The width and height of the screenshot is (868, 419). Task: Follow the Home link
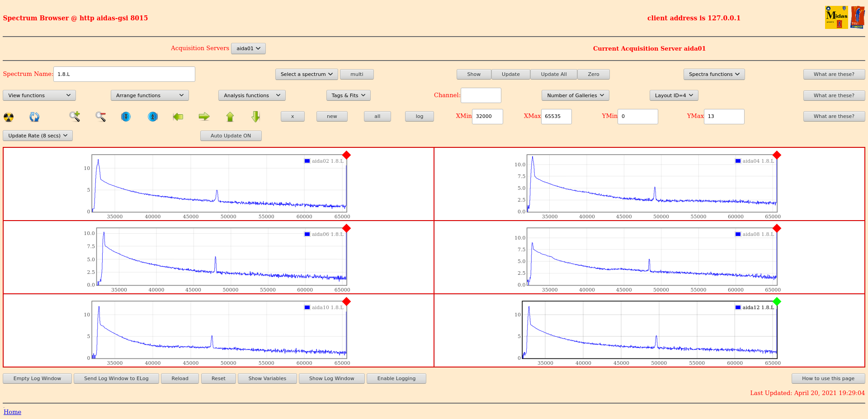coord(13,412)
